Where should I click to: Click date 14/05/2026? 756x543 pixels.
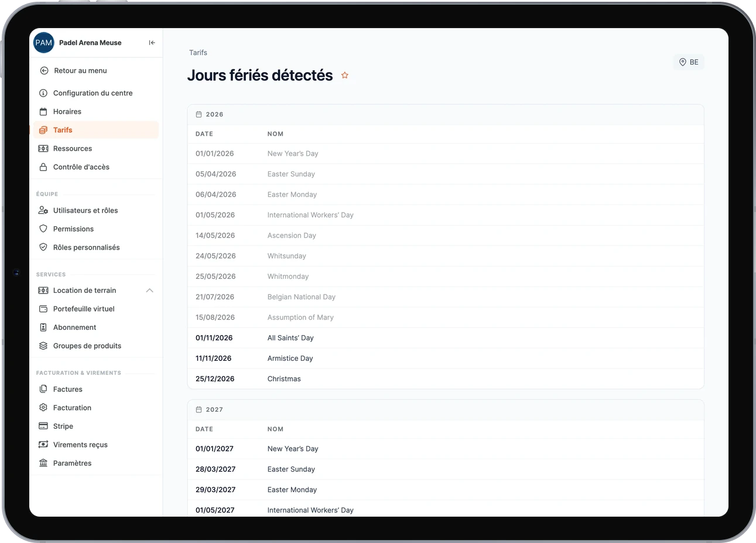215,235
